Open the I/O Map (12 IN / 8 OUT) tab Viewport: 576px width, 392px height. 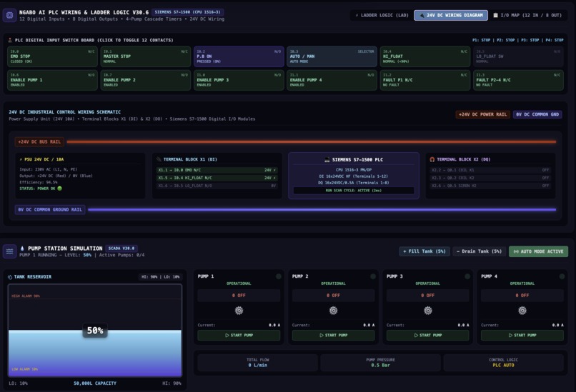pos(527,16)
